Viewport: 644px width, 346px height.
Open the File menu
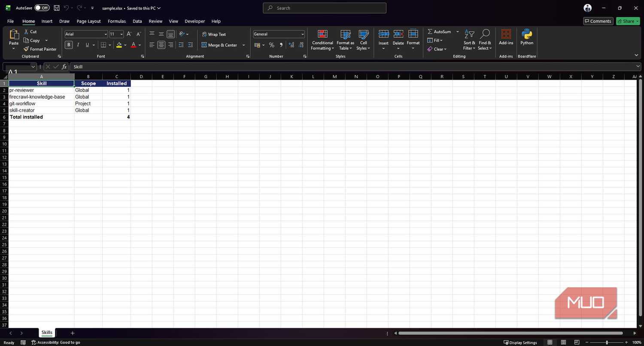click(x=10, y=21)
